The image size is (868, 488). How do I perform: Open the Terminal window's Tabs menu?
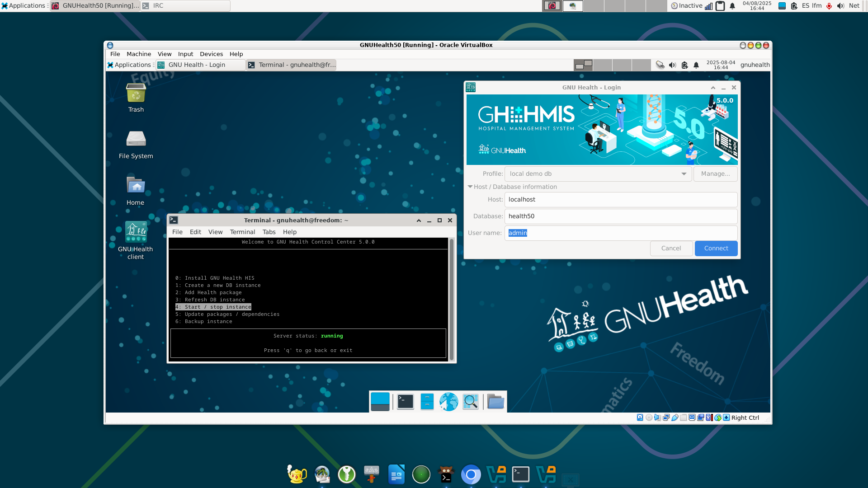coord(269,232)
